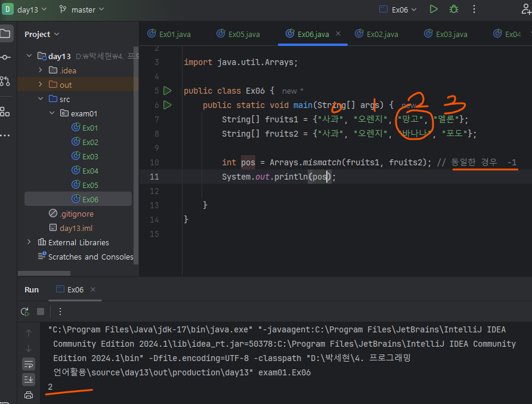532x404 pixels.
Task: Select the .gitignore file
Action: click(71, 214)
